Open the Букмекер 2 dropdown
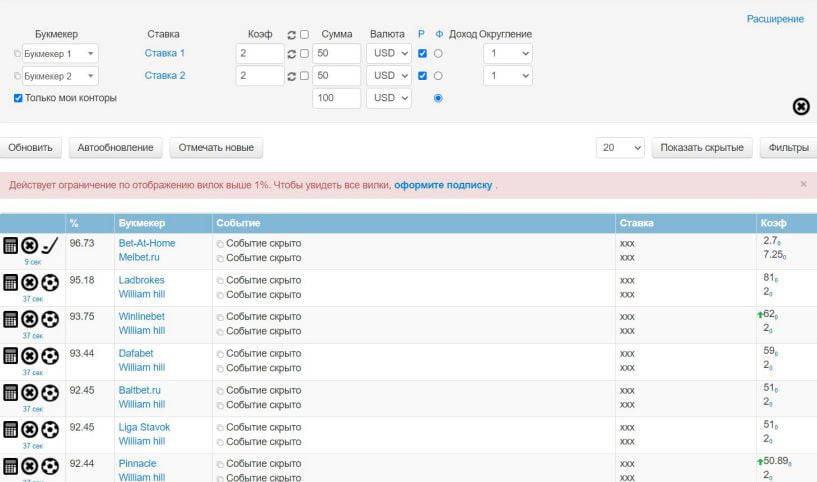Screen dimensions: 817x482 click(60, 76)
